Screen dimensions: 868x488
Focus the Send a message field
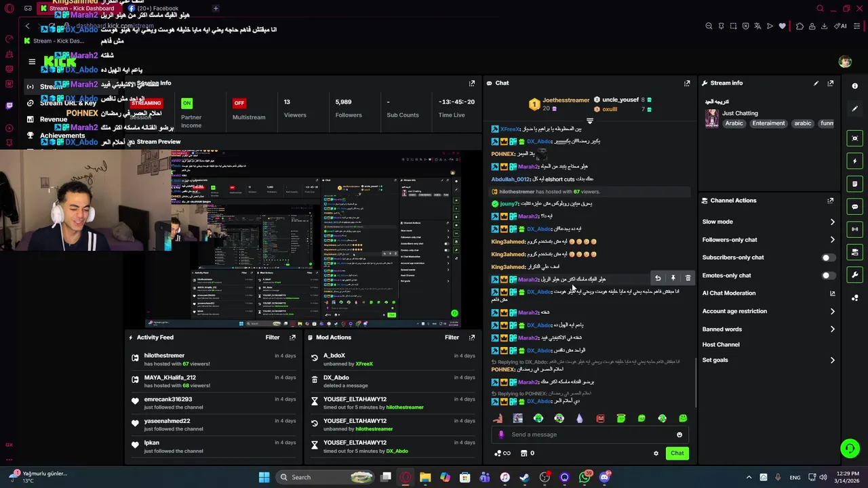pyautogui.click(x=590, y=435)
